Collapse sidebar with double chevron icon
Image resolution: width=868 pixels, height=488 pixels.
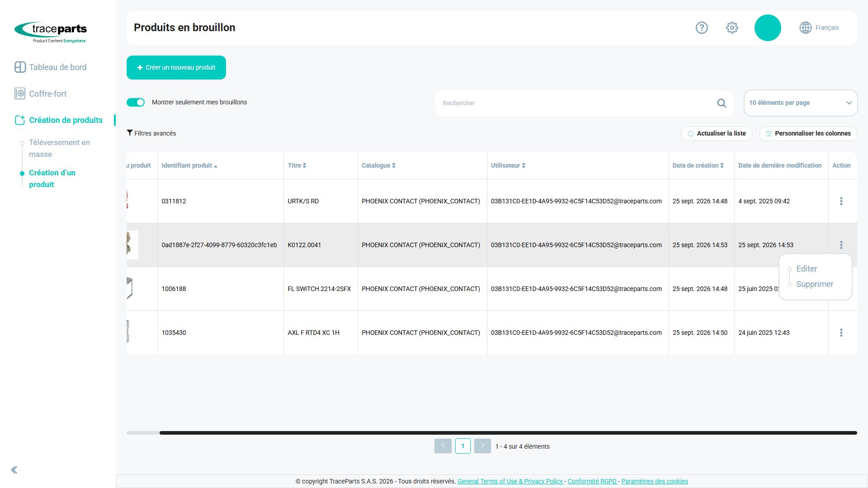tap(14, 470)
